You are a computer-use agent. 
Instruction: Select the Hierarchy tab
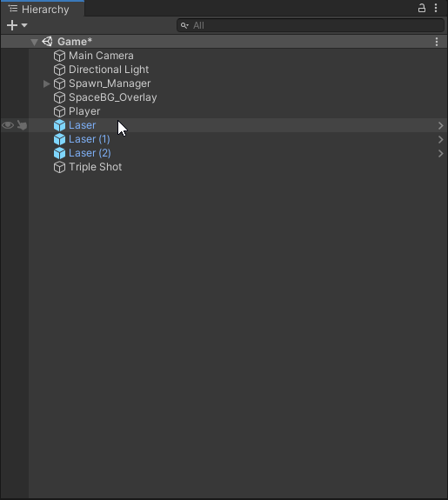click(43, 9)
